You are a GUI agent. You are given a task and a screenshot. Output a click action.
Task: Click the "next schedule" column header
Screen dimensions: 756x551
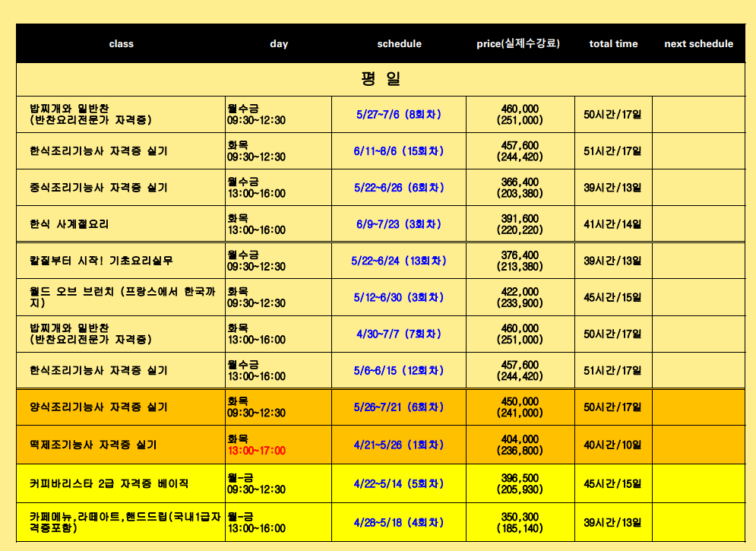pos(698,44)
